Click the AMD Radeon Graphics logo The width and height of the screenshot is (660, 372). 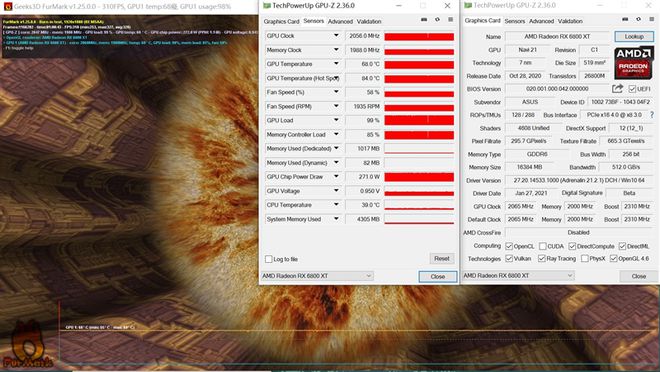(x=634, y=63)
